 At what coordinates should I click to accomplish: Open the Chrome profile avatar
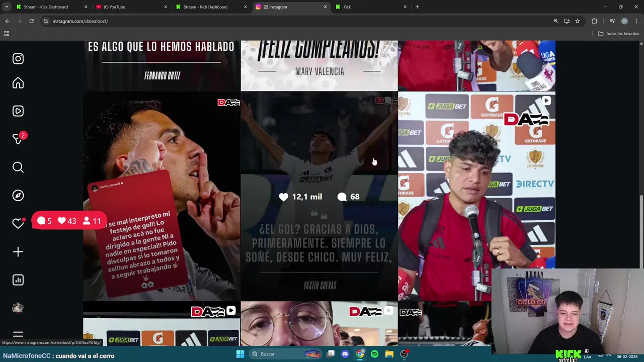624,21
